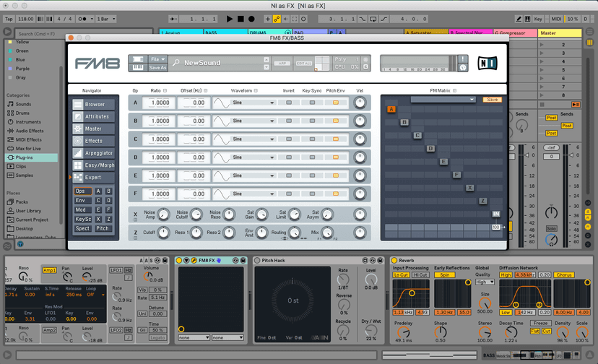Open the FM8 Arpeggiator page
Viewport: 598px width, 364px height.
coord(93,153)
